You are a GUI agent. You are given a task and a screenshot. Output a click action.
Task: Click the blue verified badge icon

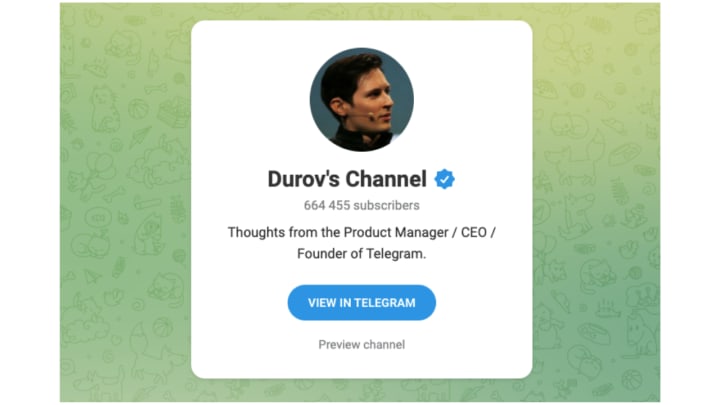(444, 179)
